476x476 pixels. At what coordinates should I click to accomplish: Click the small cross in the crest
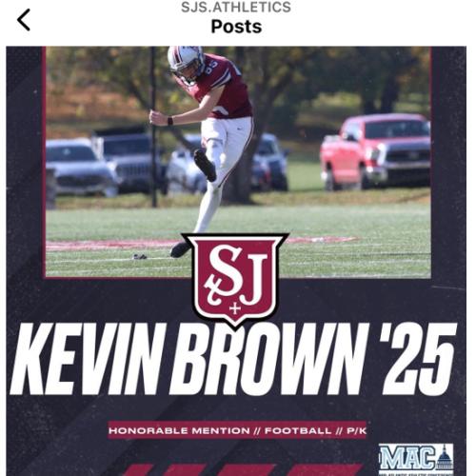click(x=235, y=308)
